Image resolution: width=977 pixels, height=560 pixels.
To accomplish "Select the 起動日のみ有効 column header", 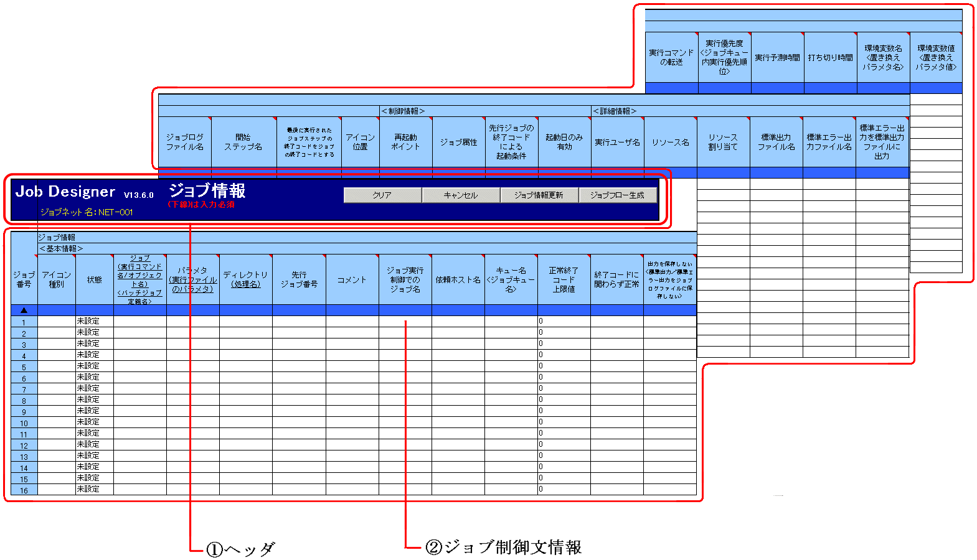I will tap(565, 142).
